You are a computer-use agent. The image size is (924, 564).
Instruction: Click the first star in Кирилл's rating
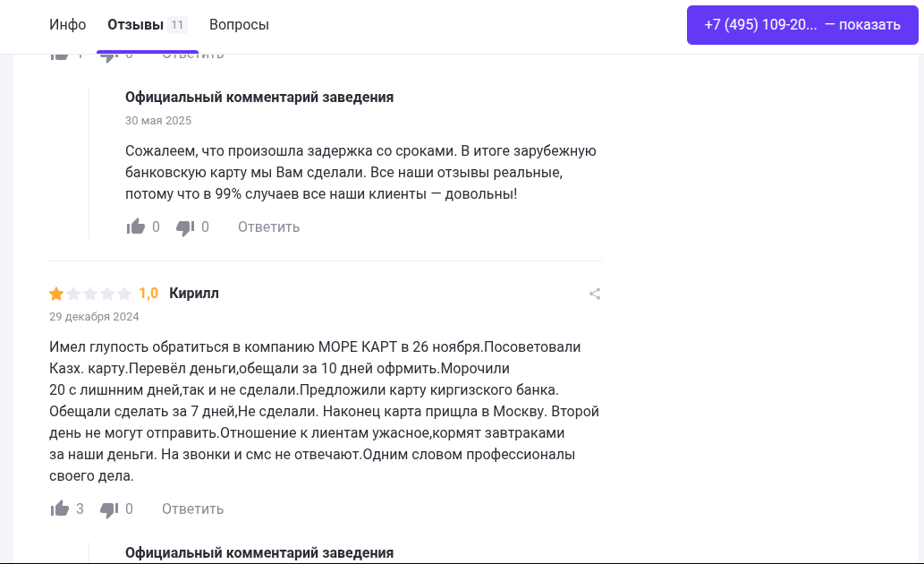coord(55,293)
